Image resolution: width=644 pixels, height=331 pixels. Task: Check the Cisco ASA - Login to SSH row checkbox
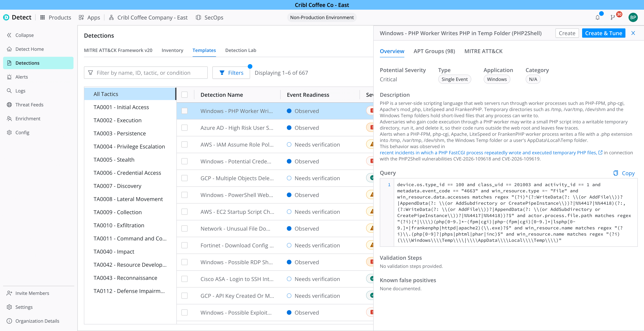[184, 279]
